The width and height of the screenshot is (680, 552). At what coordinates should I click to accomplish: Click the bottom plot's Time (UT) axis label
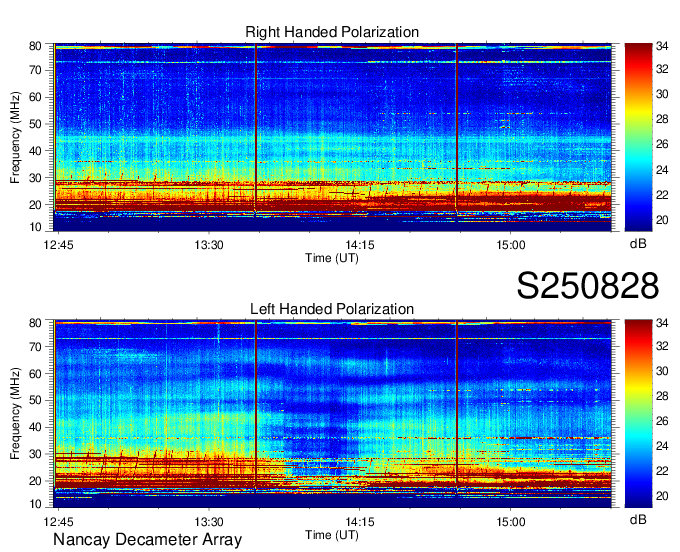tap(332, 535)
